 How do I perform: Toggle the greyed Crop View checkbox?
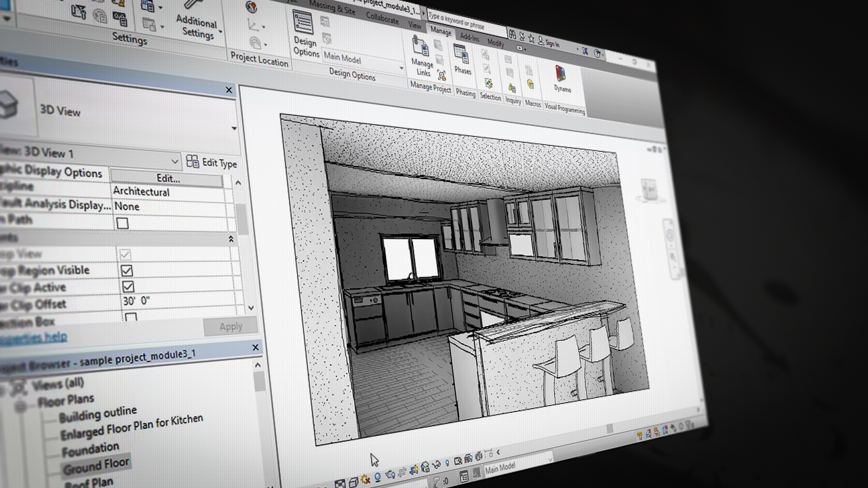pyautogui.click(x=125, y=255)
